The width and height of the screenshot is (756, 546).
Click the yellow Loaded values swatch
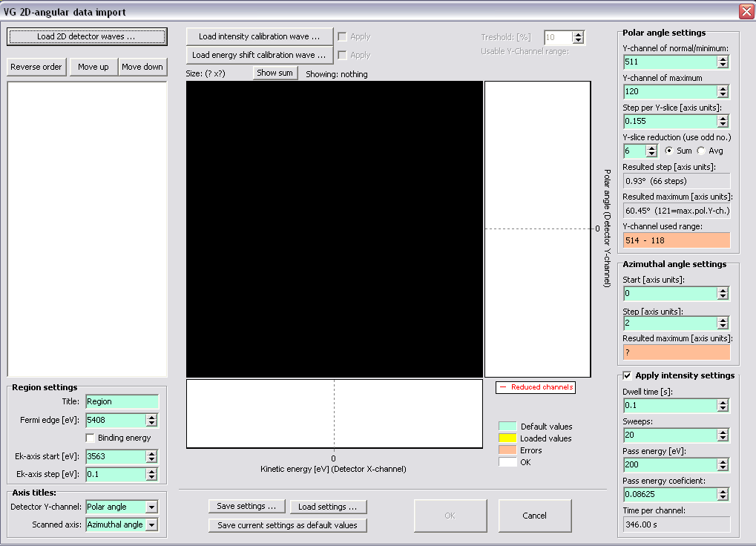(x=507, y=438)
